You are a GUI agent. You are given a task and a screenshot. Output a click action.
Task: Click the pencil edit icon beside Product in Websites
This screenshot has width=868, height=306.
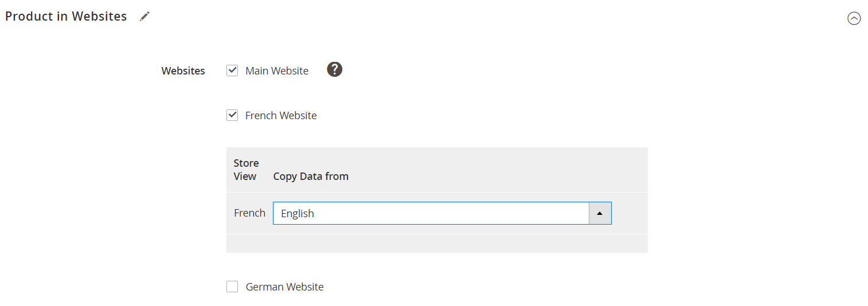[x=145, y=17]
